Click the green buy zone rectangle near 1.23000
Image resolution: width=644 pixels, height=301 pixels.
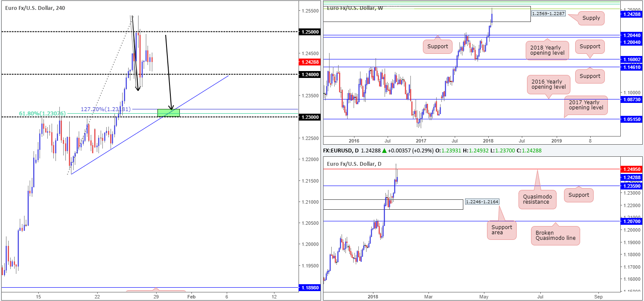coord(169,113)
